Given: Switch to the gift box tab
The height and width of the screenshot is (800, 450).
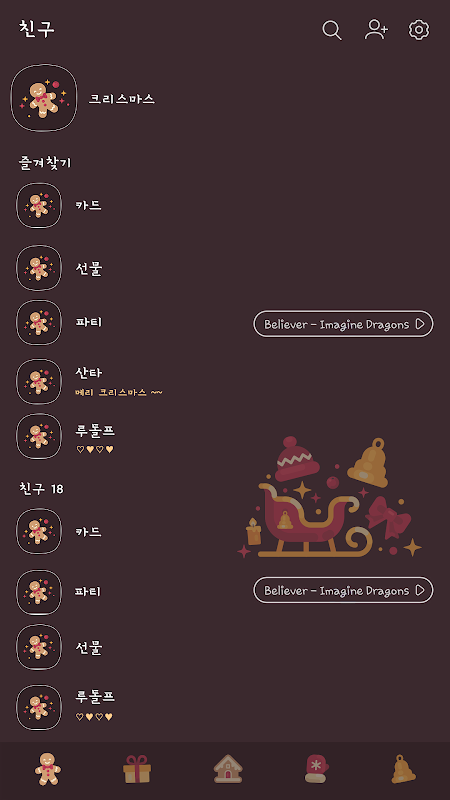Looking at the screenshot, I should click(x=137, y=769).
